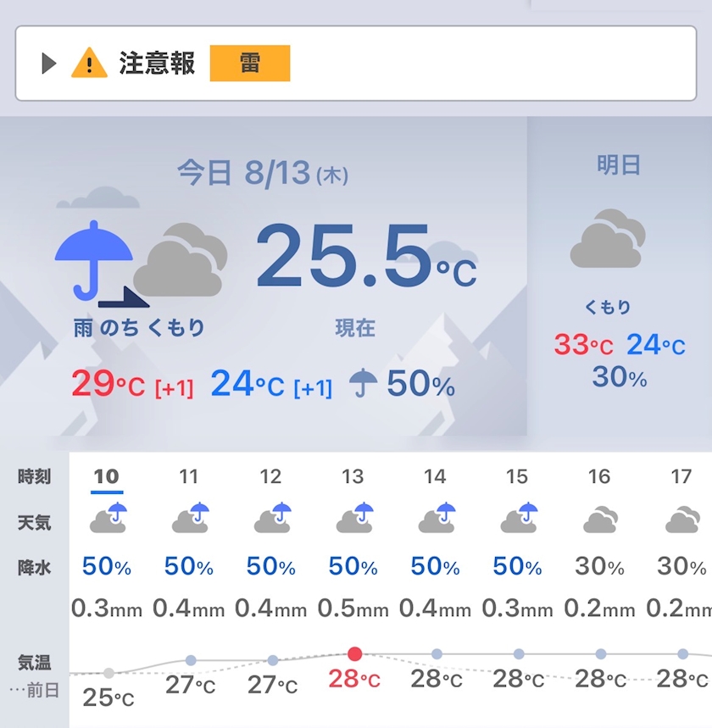Viewport: 712px width, 728px height.
Task: Tap the 29°C high temperature value
Action: pyautogui.click(x=108, y=384)
